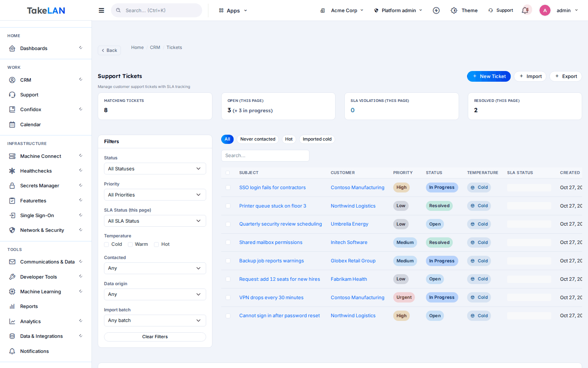Screen dimensions: 588x368
Task: Select the Imported cold filter tab
Action: [317, 139]
